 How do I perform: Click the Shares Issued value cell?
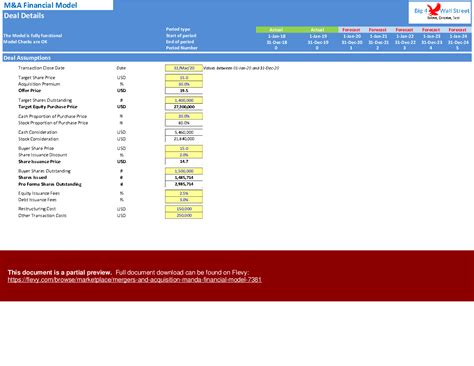(x=184, y=178)
